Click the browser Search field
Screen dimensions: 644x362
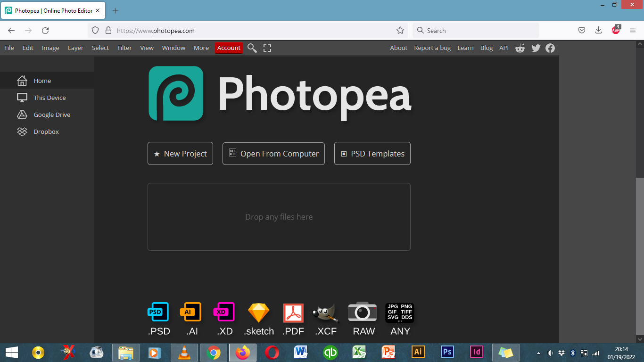[x=476, y=31]
